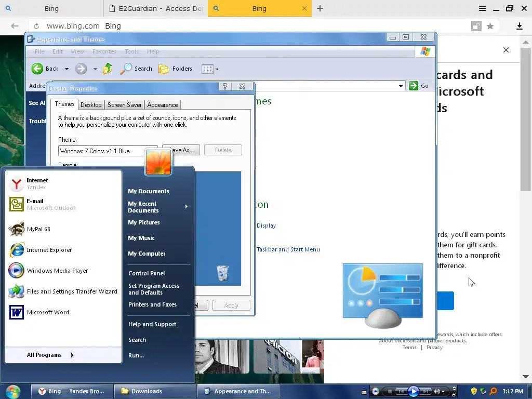Click browser back arrow in Yandex

(x=15, y=26)
